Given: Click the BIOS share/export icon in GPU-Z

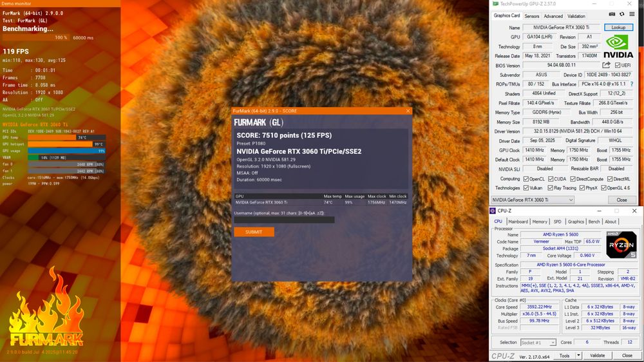Looking at the screenshot, I should (606, 65).
